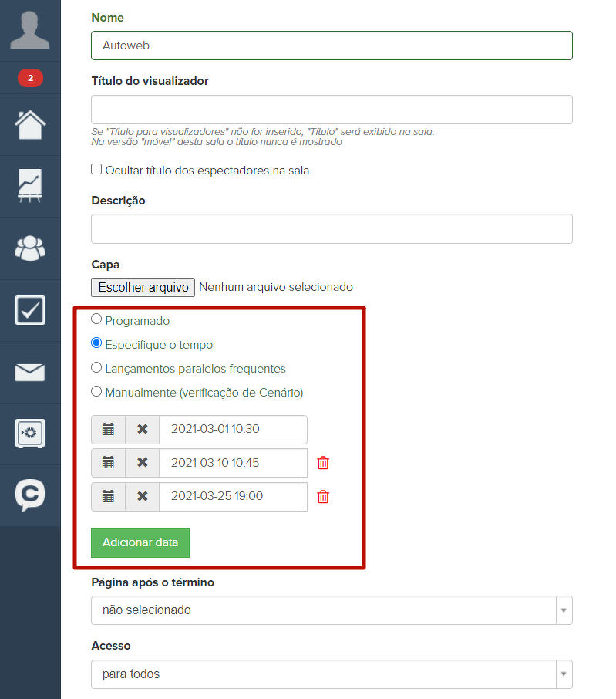Open the user profile avatar
This screenshot has width=616, height=699.
[x=30, y=31]
